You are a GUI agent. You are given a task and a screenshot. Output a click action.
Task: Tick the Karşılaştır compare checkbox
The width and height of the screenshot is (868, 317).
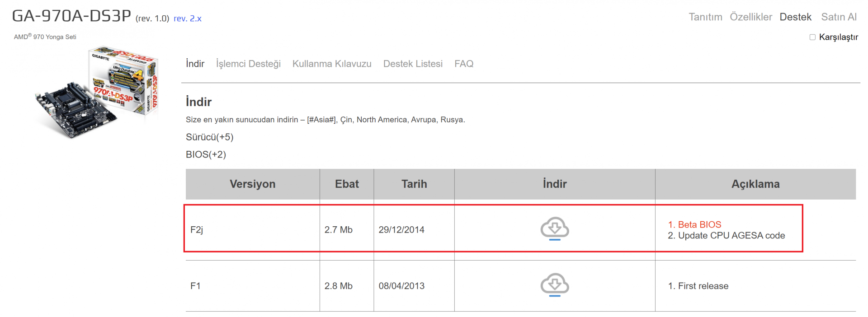pos(812,37)
